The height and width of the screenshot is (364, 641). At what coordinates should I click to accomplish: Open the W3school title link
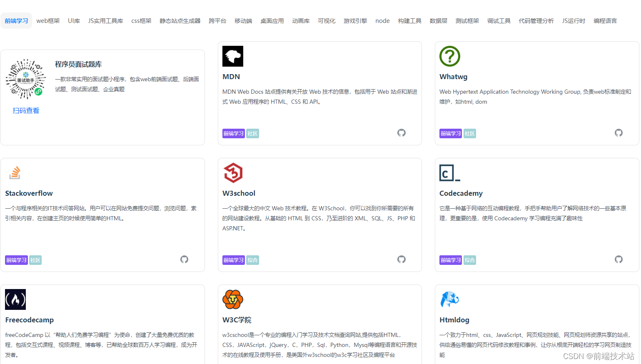(x=239, y=193)
